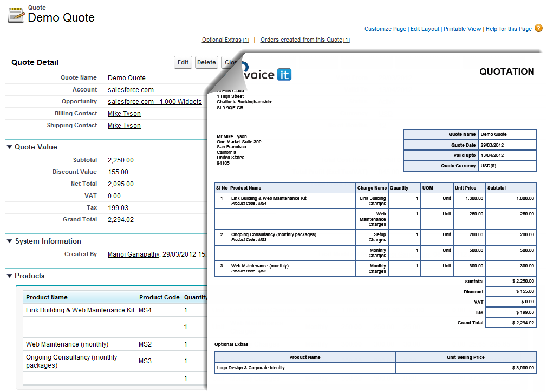The height and width of the screenshot is (392, 547).
Task: Click the Subtotal value 2,250.00 in Quote Value
Action: (120, 160)
